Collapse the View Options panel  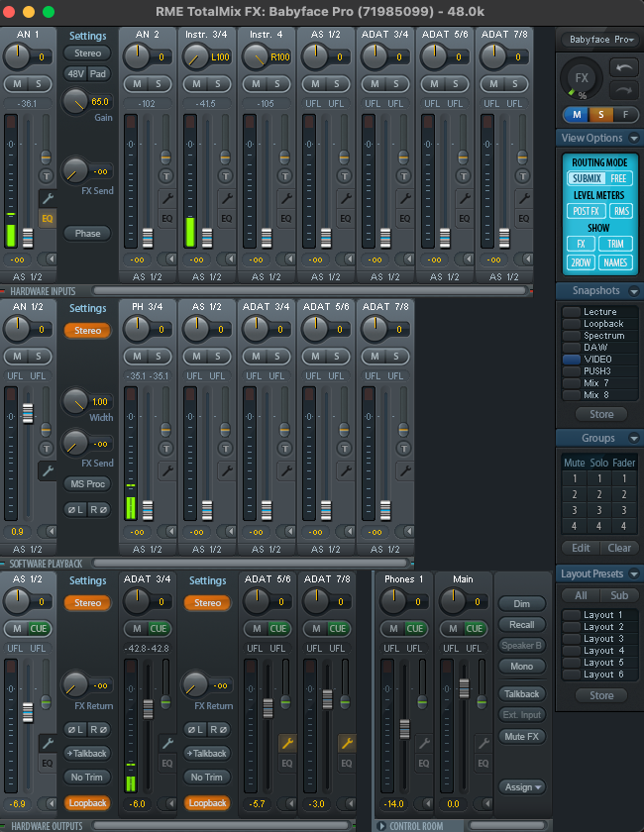point(632,139)
